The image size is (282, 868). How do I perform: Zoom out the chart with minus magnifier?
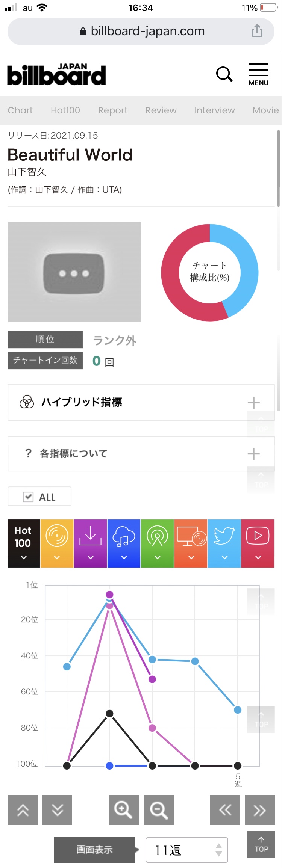point(159,810)
